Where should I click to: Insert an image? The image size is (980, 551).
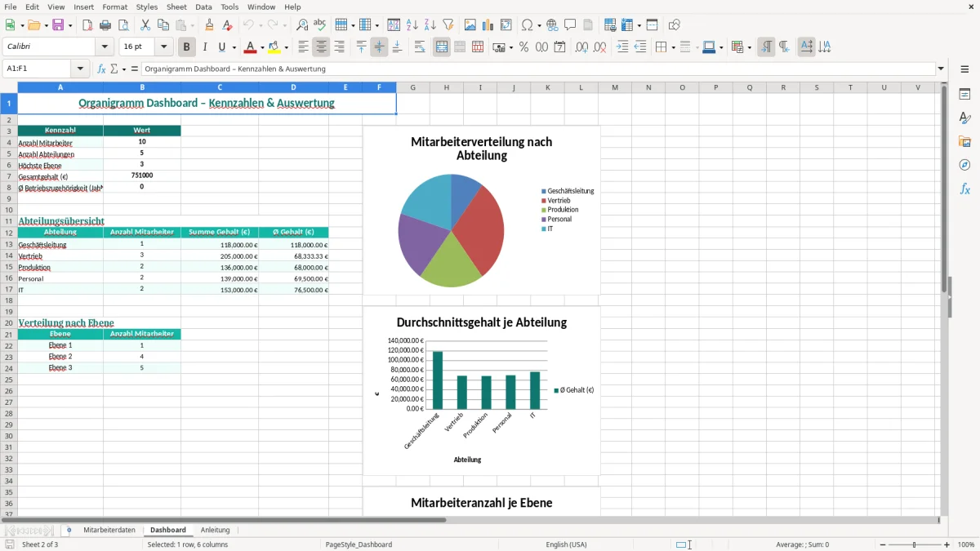pyautogui.click(x=470, y=25)
